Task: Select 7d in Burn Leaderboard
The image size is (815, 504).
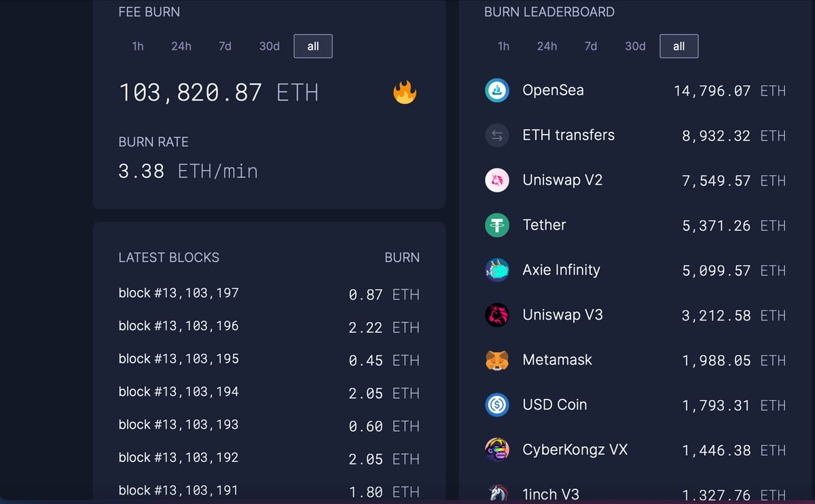Action: [591, 46]
